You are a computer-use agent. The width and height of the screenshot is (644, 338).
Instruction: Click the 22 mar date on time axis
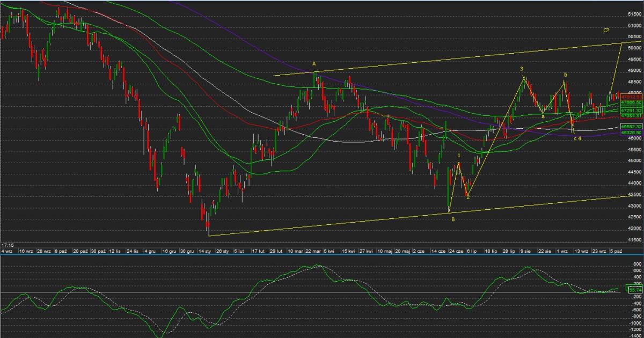pyautogui.click(x=314, y=251)
